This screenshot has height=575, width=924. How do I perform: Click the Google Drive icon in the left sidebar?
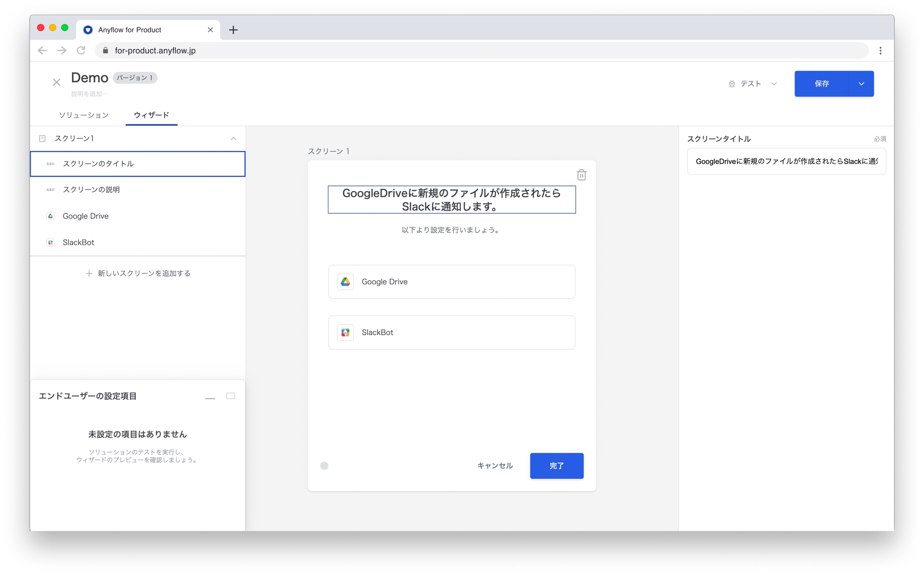(x=51, y=216)
